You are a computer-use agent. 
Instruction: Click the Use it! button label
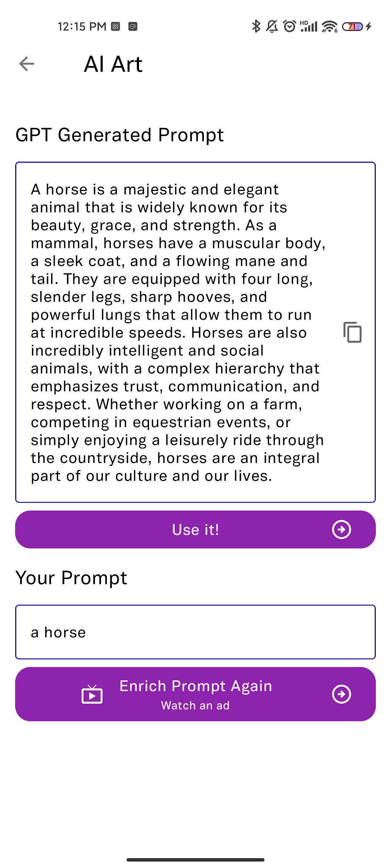click(x=195, y=530)
